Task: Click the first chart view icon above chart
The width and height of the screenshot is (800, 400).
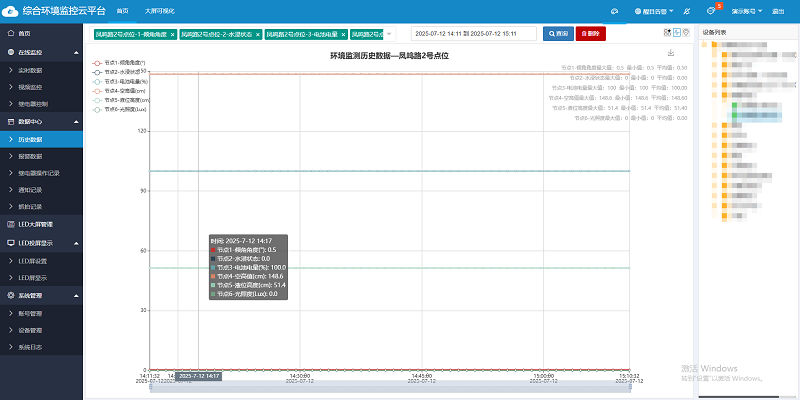Action: coord(667,33)
